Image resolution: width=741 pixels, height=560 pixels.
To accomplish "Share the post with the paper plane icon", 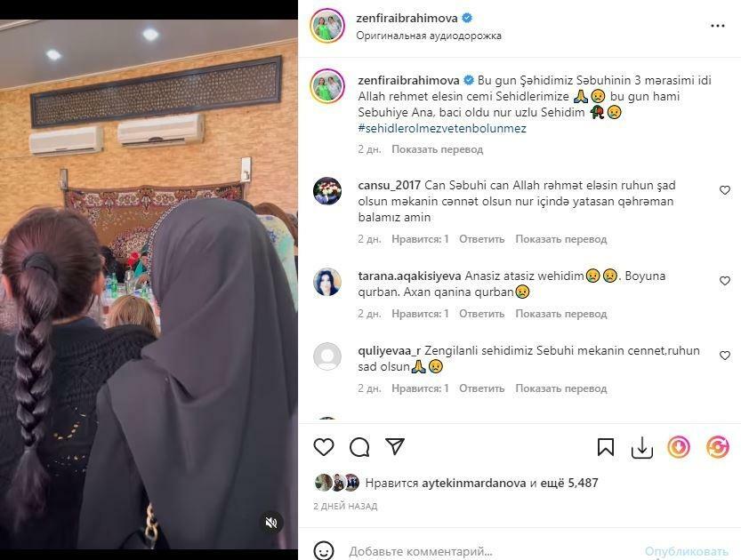I will click(395, 446).
